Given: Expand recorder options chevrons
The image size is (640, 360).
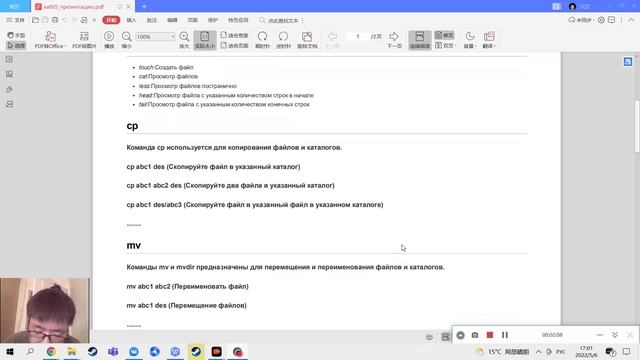Looking at the screenshot, I should coord(615,335).
